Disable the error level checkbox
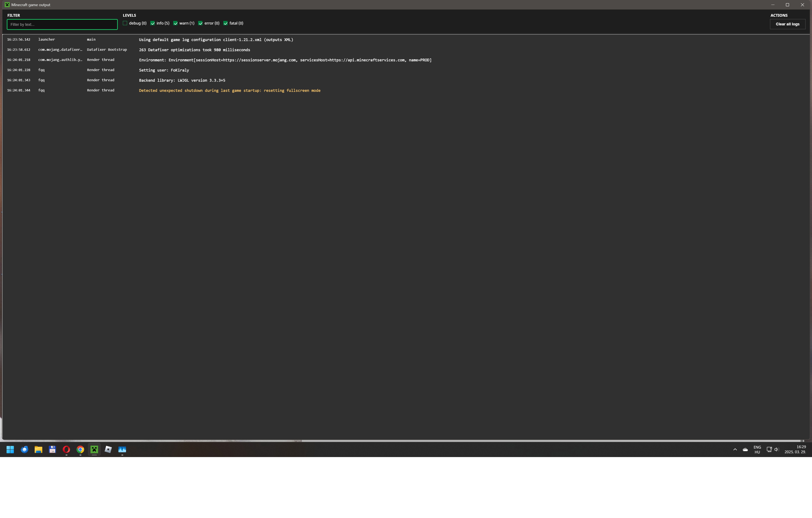The image size is (812, 518). click(200, 23)
